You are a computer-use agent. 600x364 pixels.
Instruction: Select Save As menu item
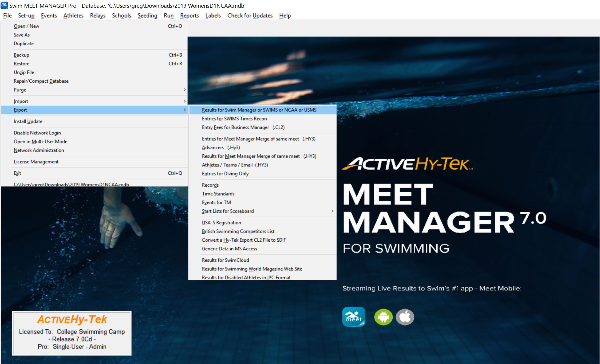(94, 35)
